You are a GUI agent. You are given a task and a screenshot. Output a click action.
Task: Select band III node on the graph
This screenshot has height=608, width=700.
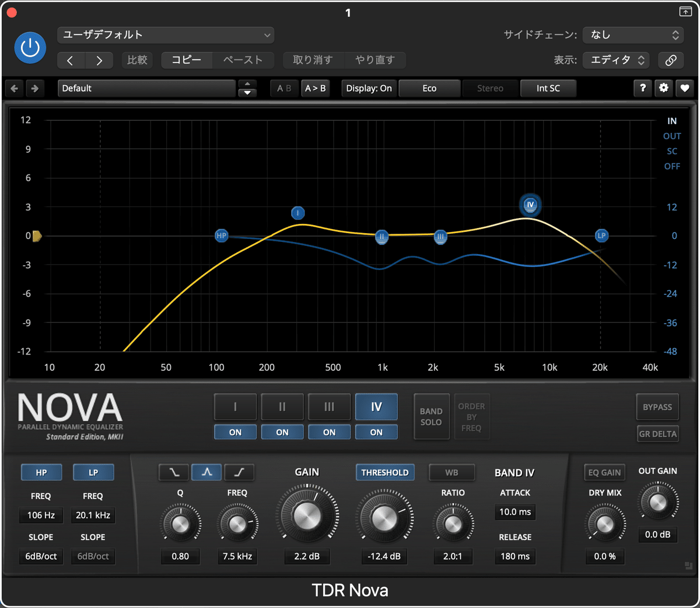440,237
